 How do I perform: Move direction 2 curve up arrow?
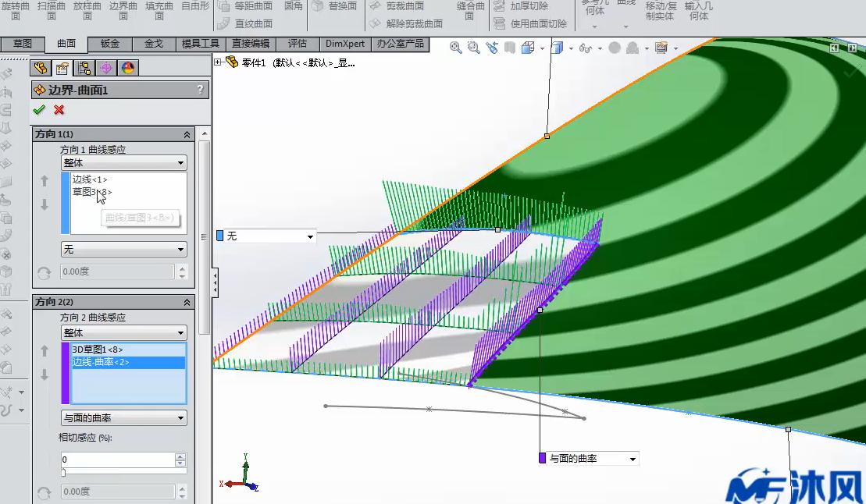tap(45, 350)
